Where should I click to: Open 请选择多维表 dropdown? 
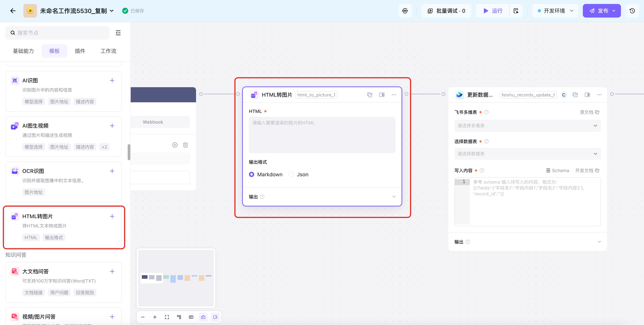[527, 126]
